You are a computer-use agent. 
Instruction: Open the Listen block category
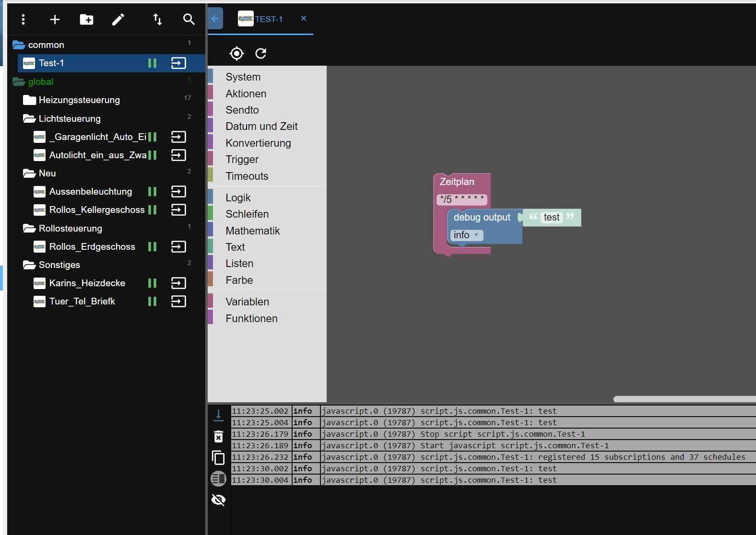[239, 264]
